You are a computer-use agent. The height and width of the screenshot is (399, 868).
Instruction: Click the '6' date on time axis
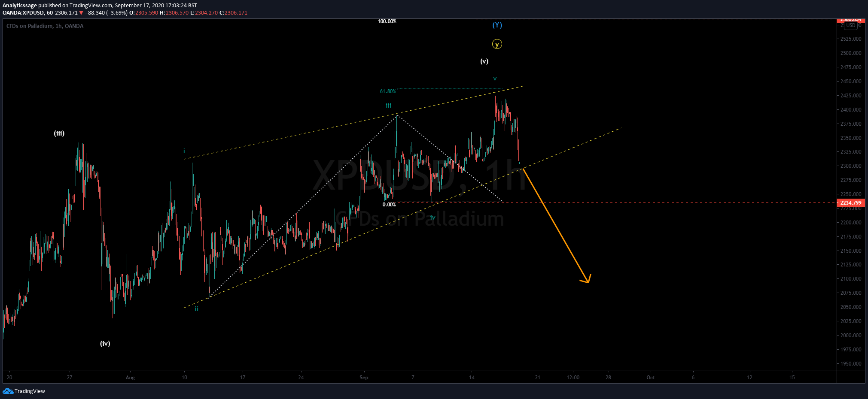[x=693, y=378]
